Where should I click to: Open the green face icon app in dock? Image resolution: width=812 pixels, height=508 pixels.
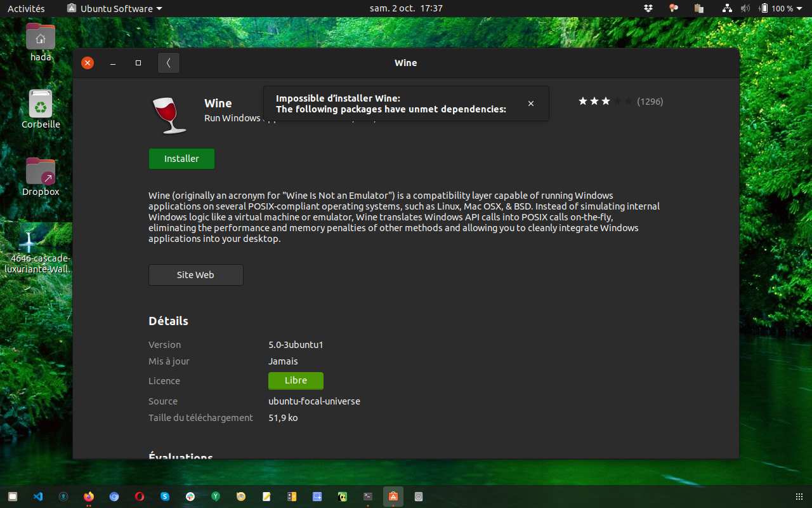[343, 497]
